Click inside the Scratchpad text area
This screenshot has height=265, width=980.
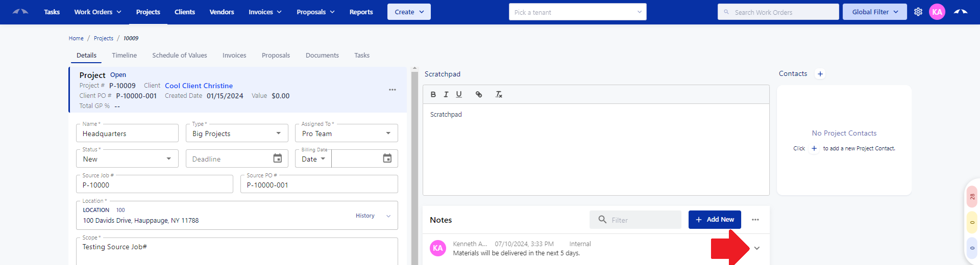click(596, 149)
